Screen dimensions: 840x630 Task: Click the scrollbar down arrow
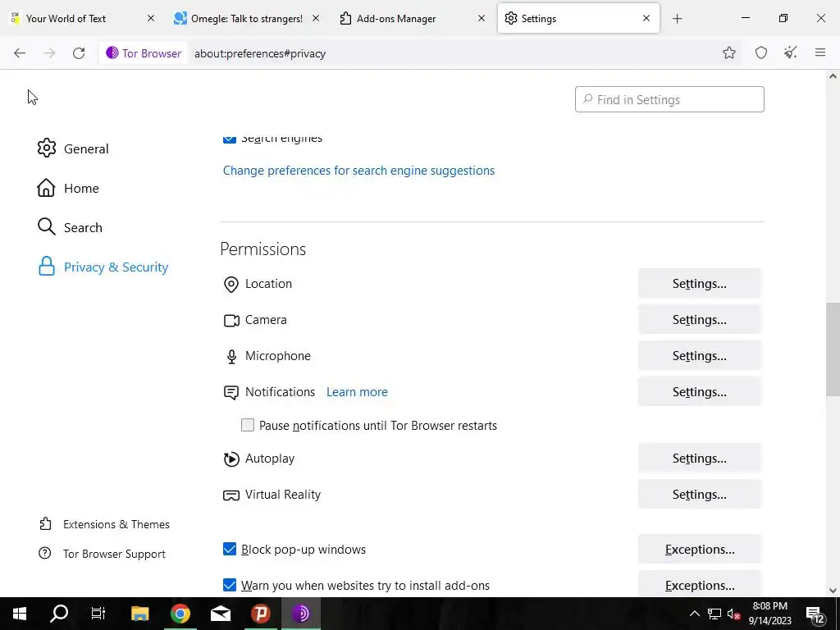[x=833, y=591]
